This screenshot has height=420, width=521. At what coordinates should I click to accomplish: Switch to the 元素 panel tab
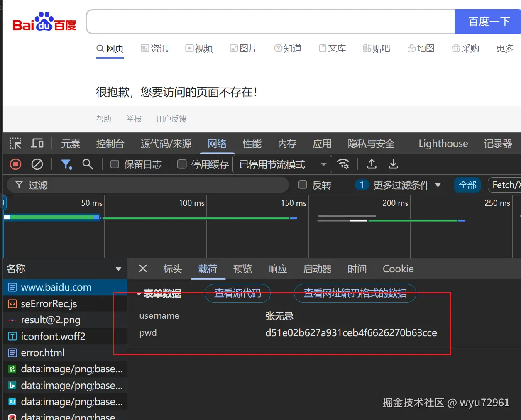(x=71, y=144)
